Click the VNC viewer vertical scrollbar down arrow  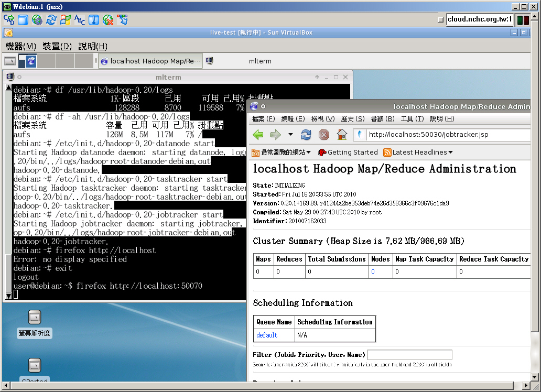click(x=535, y=377)
